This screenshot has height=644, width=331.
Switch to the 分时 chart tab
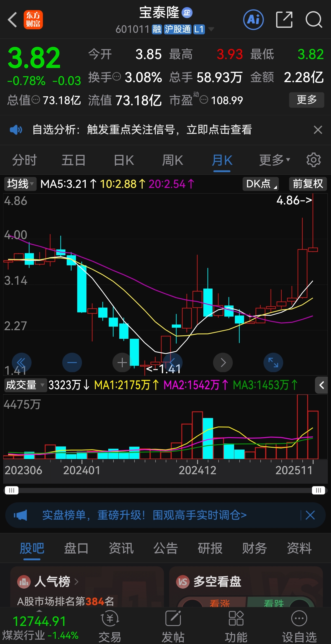click(x=24, y=160)
